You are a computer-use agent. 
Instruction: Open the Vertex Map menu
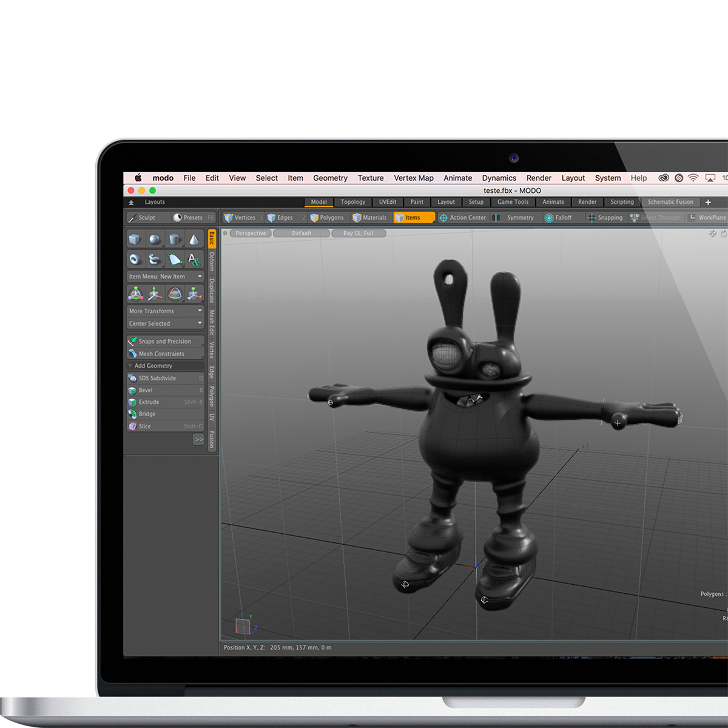coord(414,178)
